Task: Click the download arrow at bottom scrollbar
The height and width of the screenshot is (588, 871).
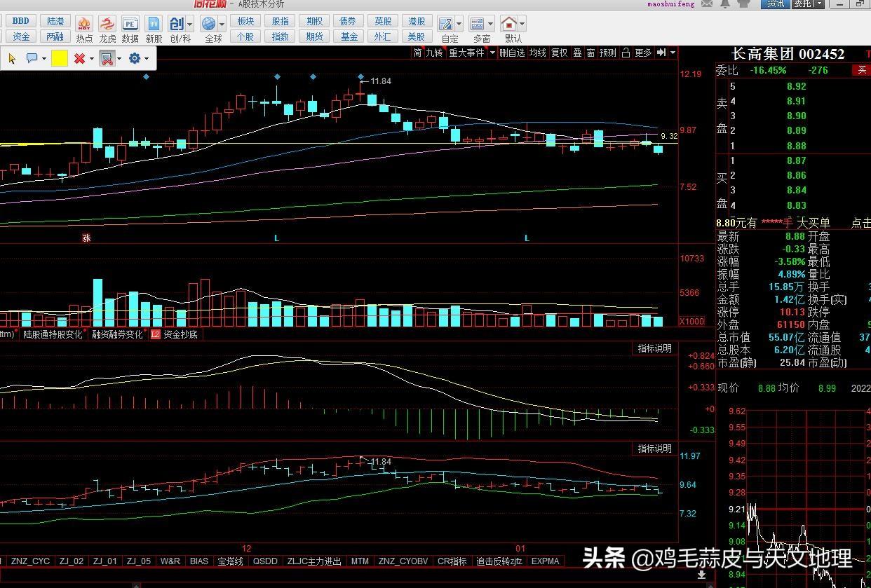Action: pos(701,575)
